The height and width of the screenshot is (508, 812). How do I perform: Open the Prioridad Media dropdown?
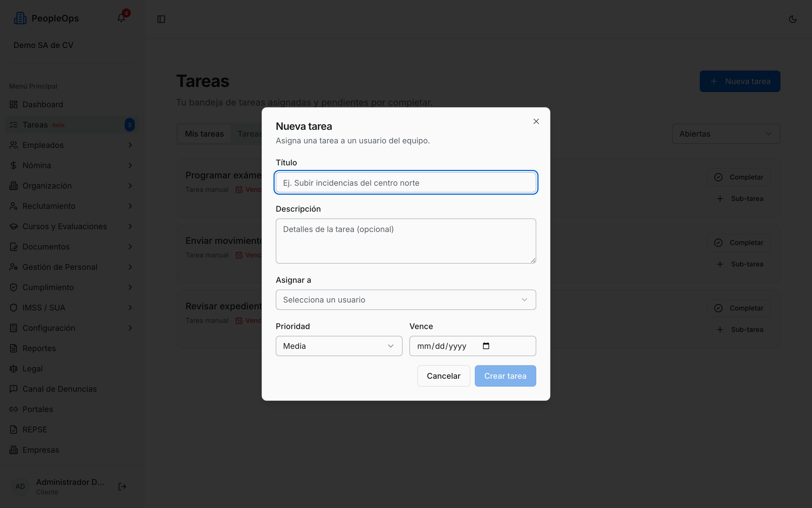339,346
